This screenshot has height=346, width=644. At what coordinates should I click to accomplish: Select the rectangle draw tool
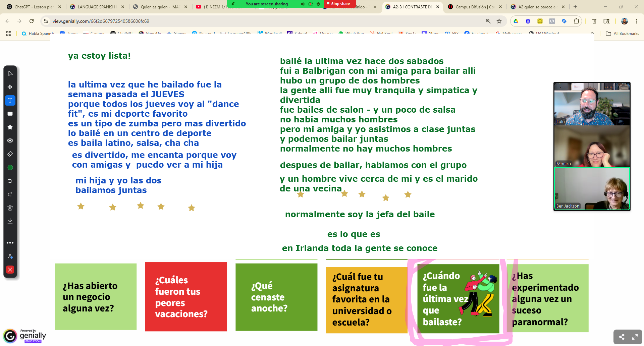(x=10, y=114)
